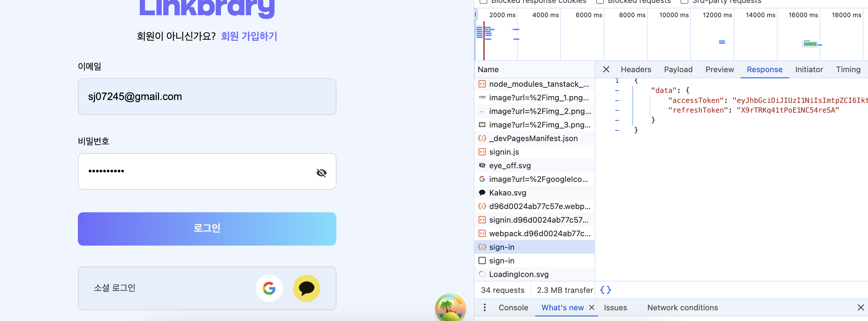Sign in with the Google icon
The image size is (868, 321).
(x=269, y=288)
